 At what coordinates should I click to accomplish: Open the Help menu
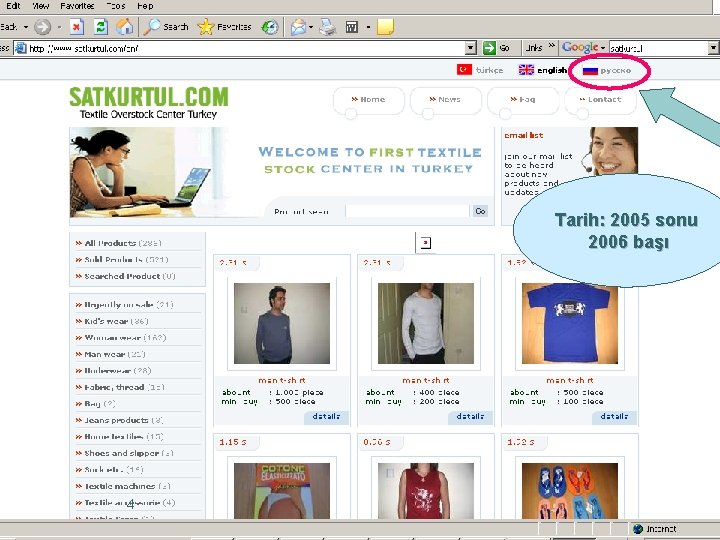coord(145,6)
